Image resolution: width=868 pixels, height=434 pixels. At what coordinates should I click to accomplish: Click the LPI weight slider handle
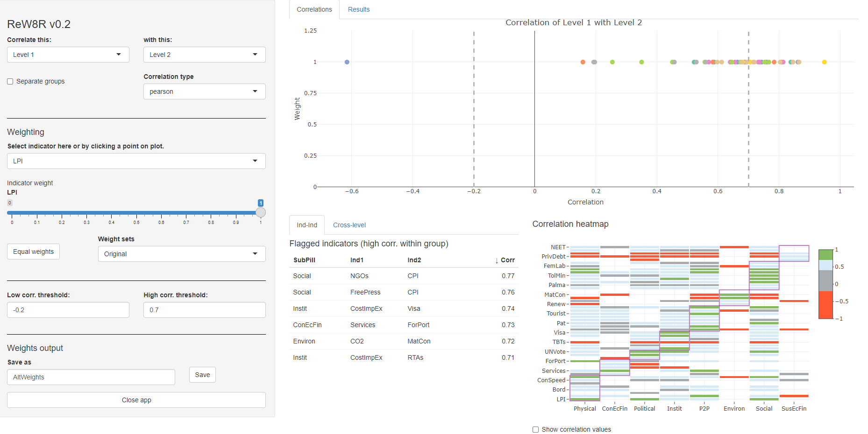point(261,212)
